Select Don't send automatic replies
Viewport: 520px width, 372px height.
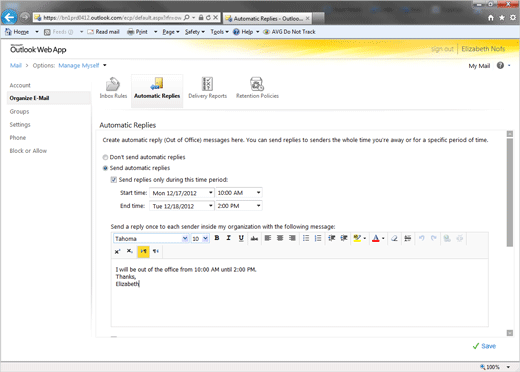click(105, 157)
